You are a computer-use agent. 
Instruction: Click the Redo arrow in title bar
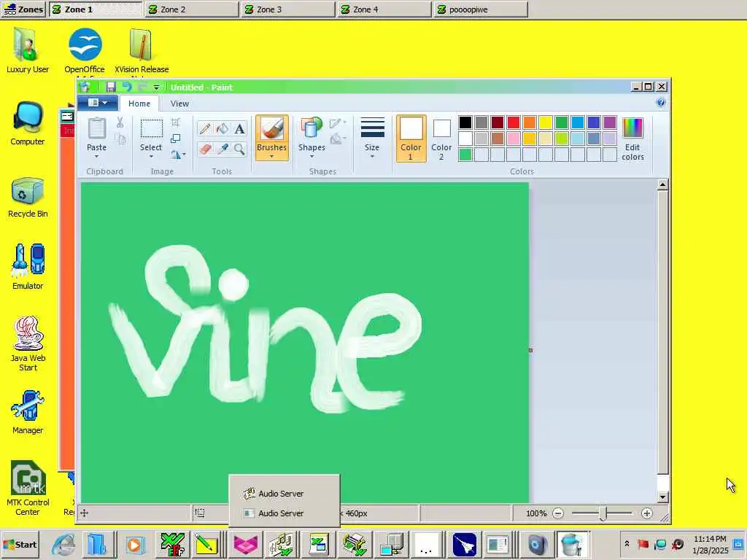[142, 87]
